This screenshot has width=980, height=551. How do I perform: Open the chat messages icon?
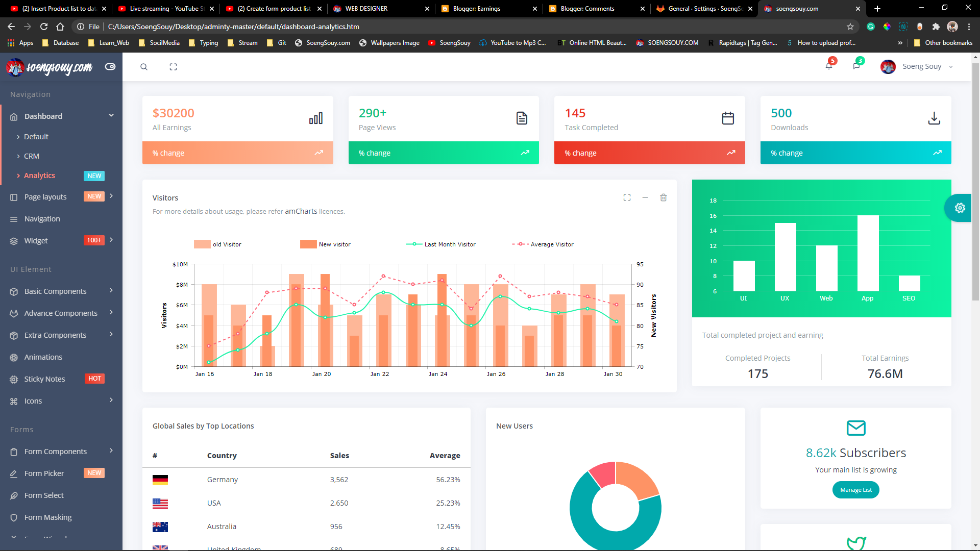point(856,66)
